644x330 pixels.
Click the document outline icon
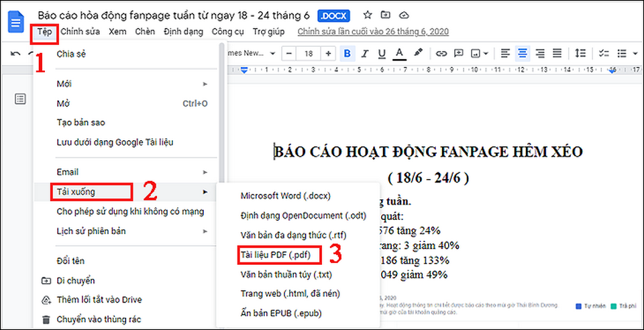pyautogui.click(x=20, y=99)
